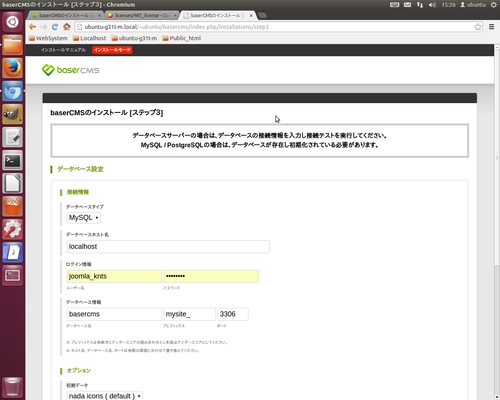Open Ubuntu Dash home launcher
This screenshot has width=500, height=400.
coord(13,22)
